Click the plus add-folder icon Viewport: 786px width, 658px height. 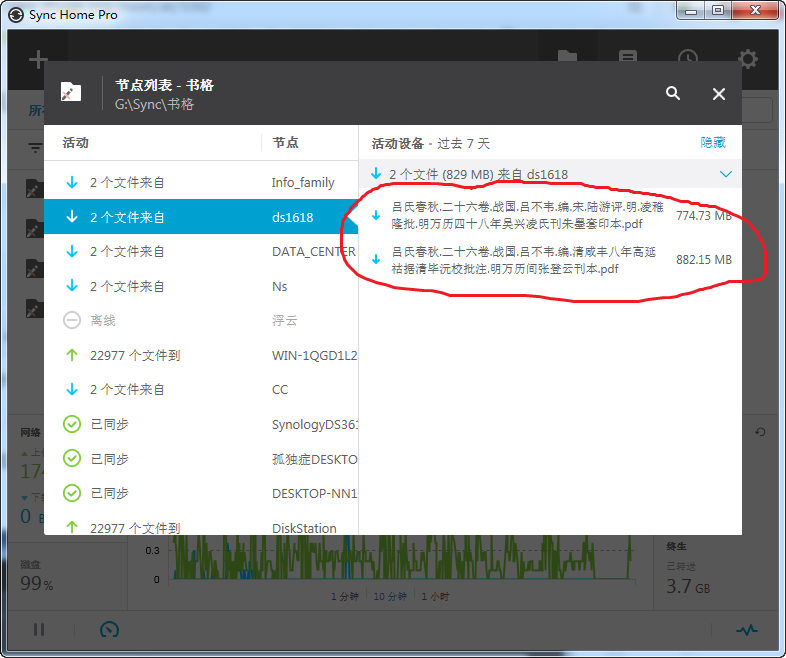click(38, 60)
